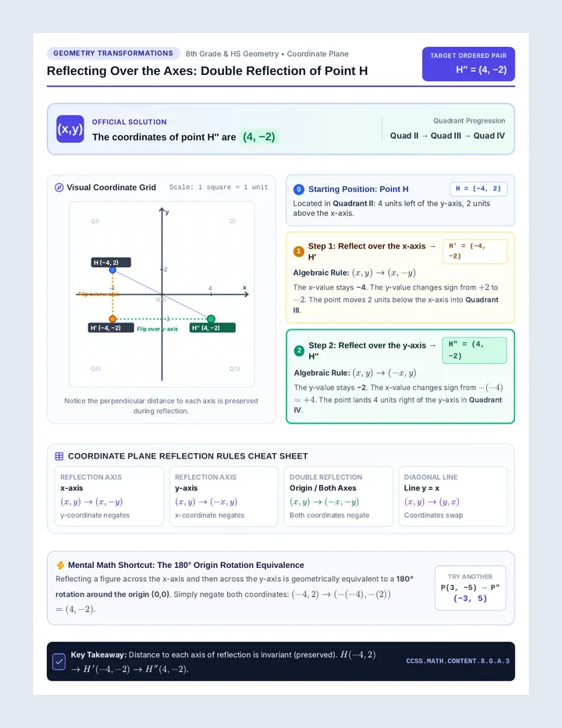This screenshot has height=728, width=562.
Task: Click the green step 2 circle badge
Action: point(299,351)
